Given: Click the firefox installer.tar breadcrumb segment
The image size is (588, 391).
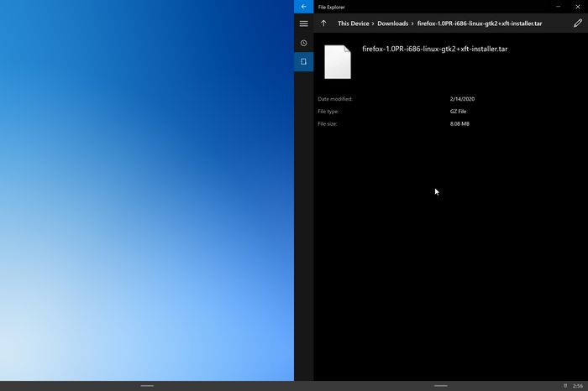Looking at the screenshot, I should coord(480,23).
